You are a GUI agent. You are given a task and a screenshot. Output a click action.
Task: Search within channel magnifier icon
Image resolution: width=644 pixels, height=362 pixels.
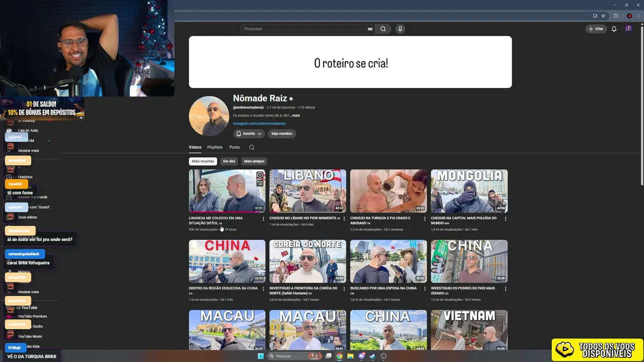coord(252,147)
